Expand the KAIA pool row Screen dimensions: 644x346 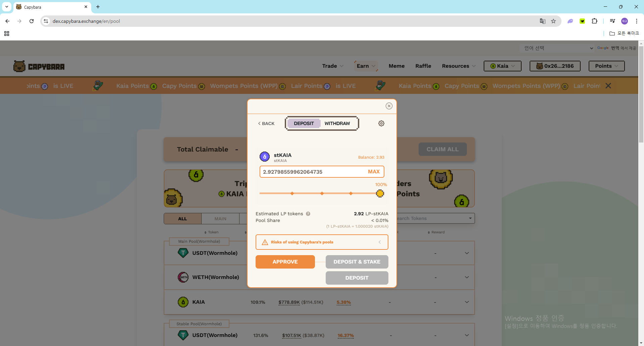coord(467,302)
